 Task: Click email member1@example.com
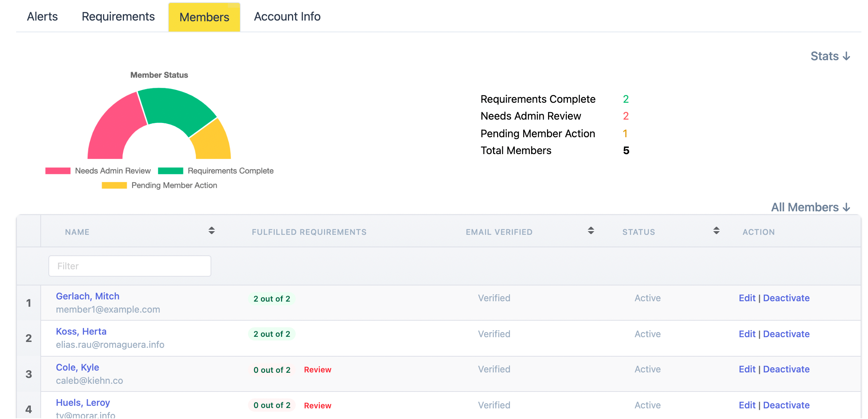coord(108,309)
